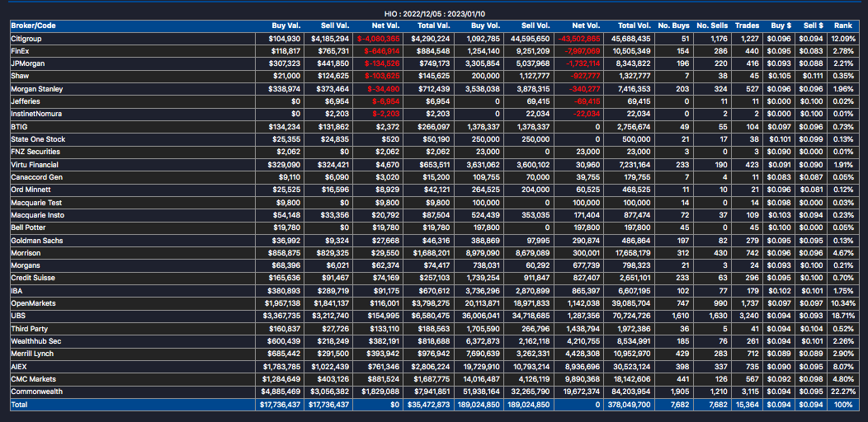Click Citigroup's net volume -43,502,865

point(579,39)
